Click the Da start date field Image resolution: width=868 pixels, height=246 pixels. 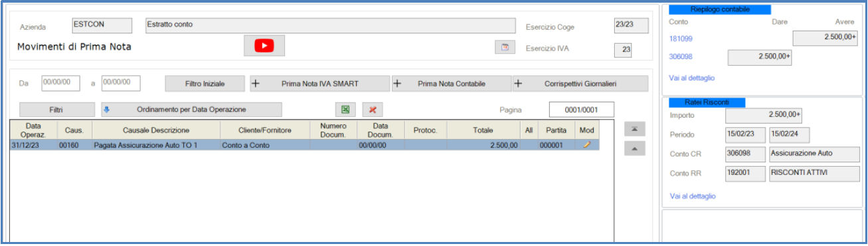(60, 83)
